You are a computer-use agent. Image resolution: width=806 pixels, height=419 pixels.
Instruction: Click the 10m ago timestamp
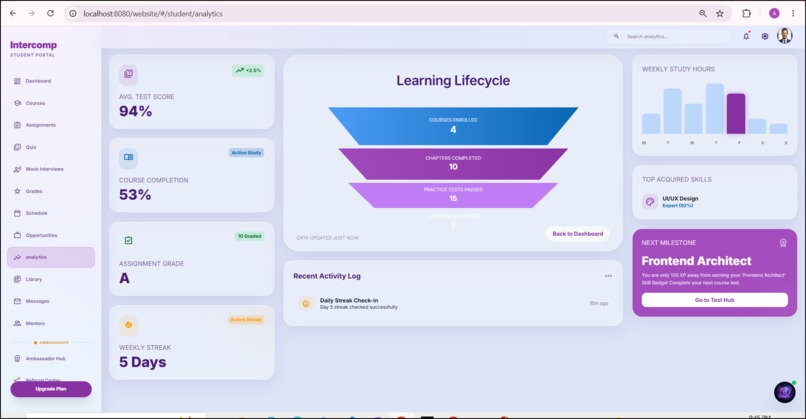tap(599, 303)
